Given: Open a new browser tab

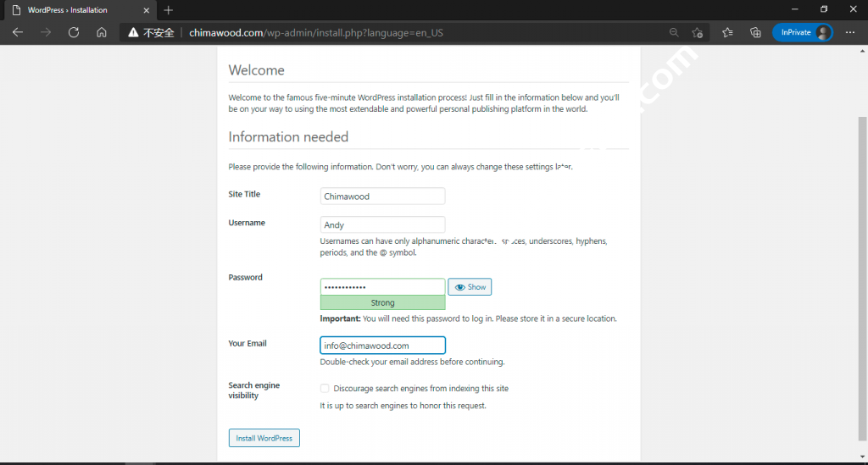Looking at the screenshot, I should [168, 10].
